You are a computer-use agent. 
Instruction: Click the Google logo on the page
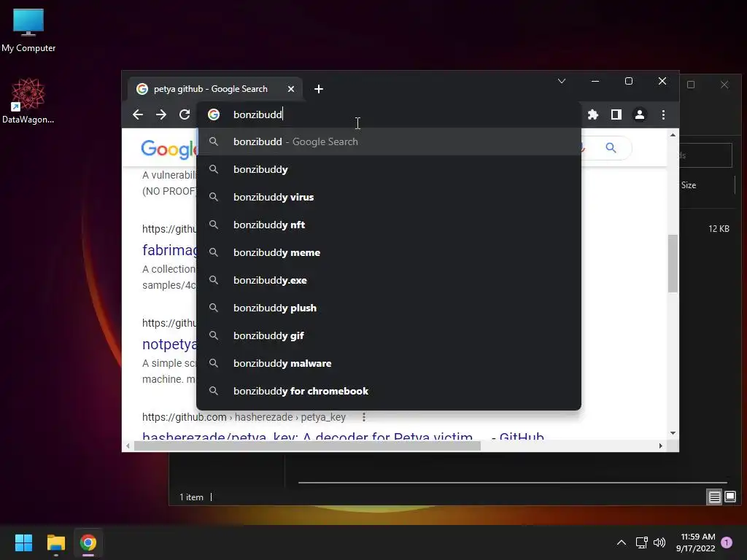(169, 149)
